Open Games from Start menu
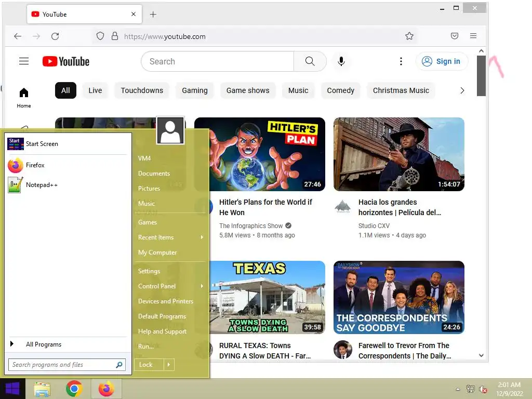Screen dimensions: 532x399 148,222
